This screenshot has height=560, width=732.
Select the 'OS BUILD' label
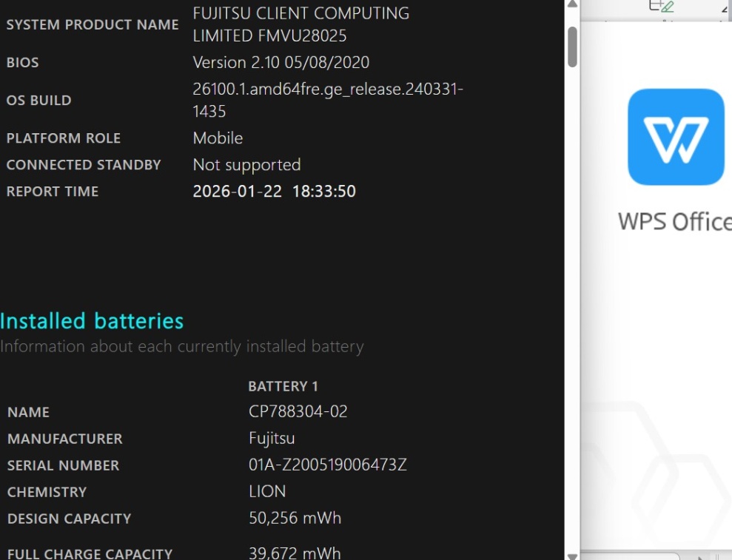click(x=38, y=101)
